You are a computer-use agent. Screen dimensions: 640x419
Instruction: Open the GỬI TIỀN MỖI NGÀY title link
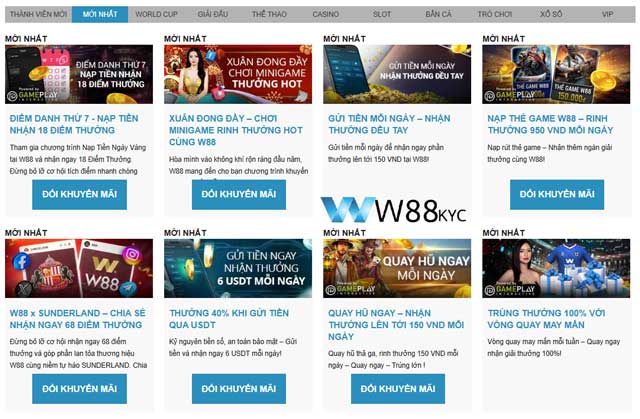pos(388,123)
